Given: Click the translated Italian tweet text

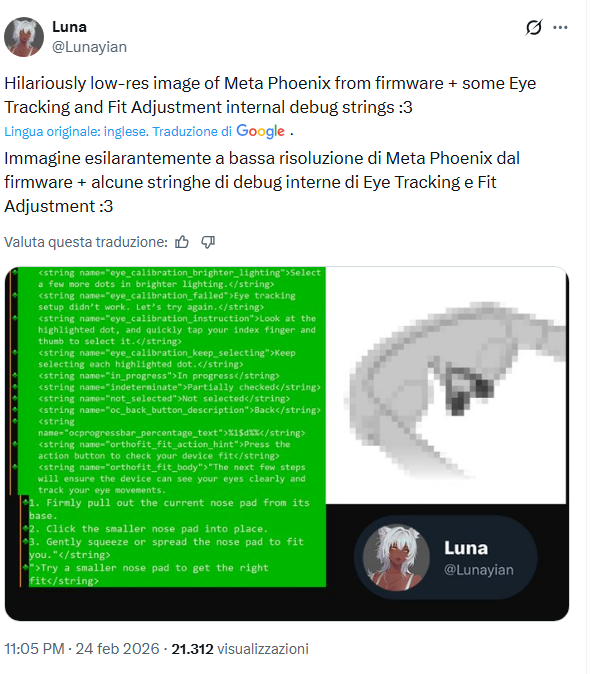Looking at the screenshot, I should tap(262, 182).
